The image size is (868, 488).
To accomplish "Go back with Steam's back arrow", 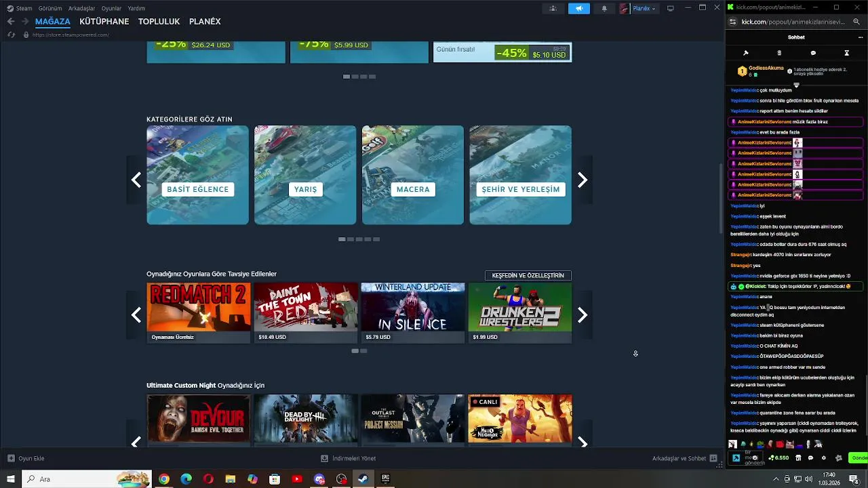I will (11, 22).
